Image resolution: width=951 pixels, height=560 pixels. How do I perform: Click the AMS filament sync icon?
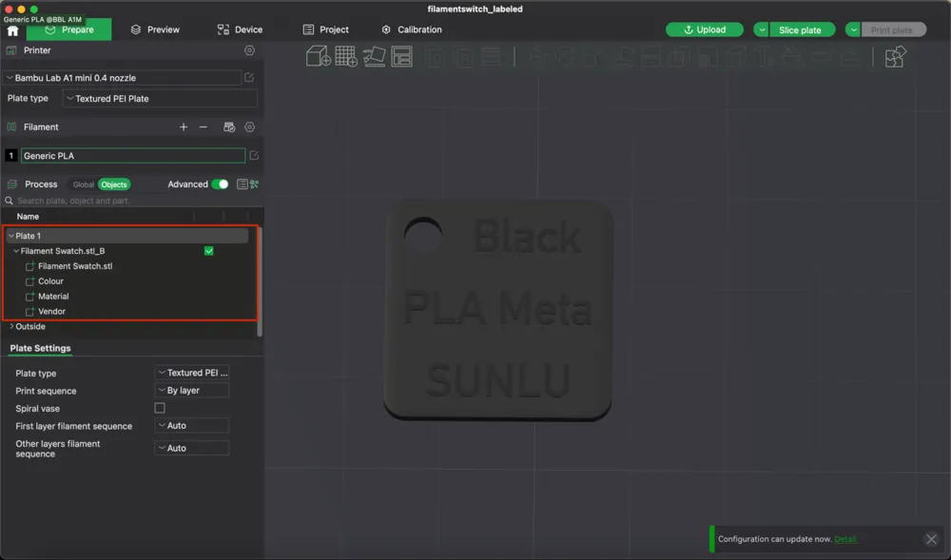point(228,126)
